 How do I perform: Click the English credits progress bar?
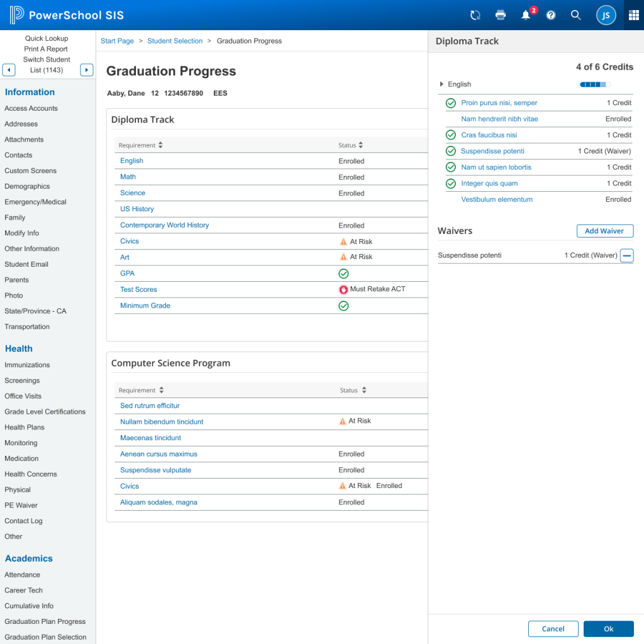(x=594, y=84)
